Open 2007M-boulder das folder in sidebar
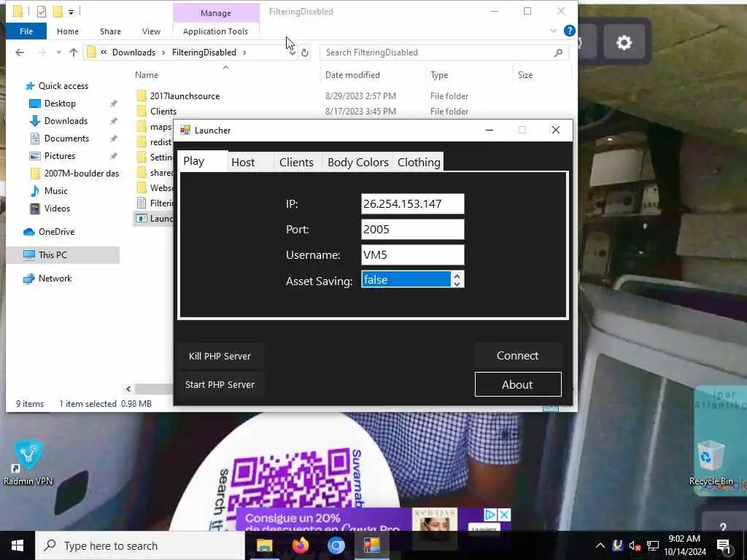Viewport: 747px width, 560px height. click(x=81, y=174)
